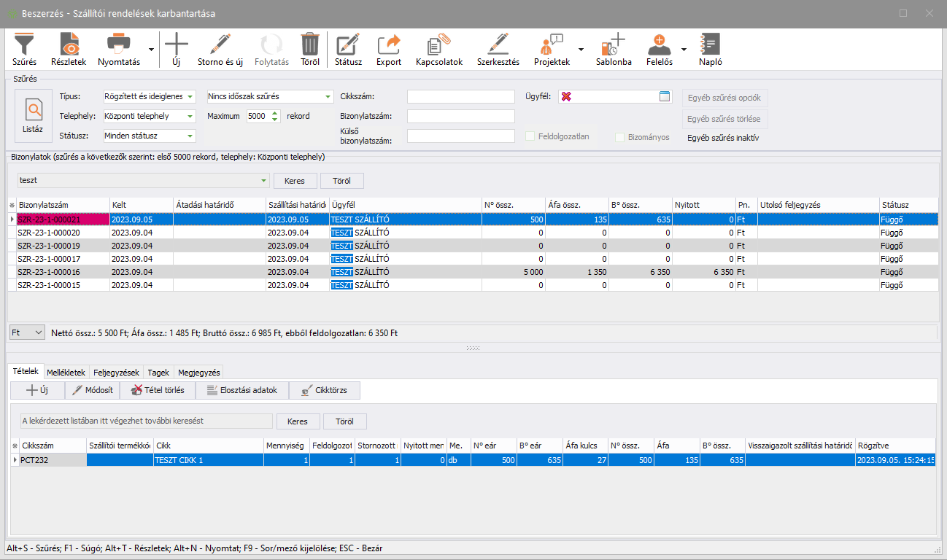
Task: Click the Töröl trash bin icon
Action: [310, 45]
